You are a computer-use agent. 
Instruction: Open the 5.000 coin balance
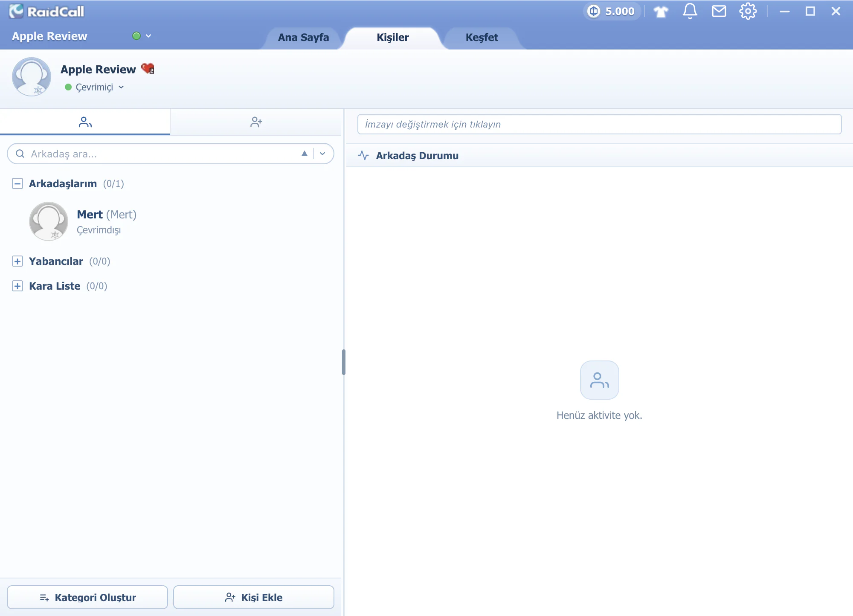coord(612,11)
